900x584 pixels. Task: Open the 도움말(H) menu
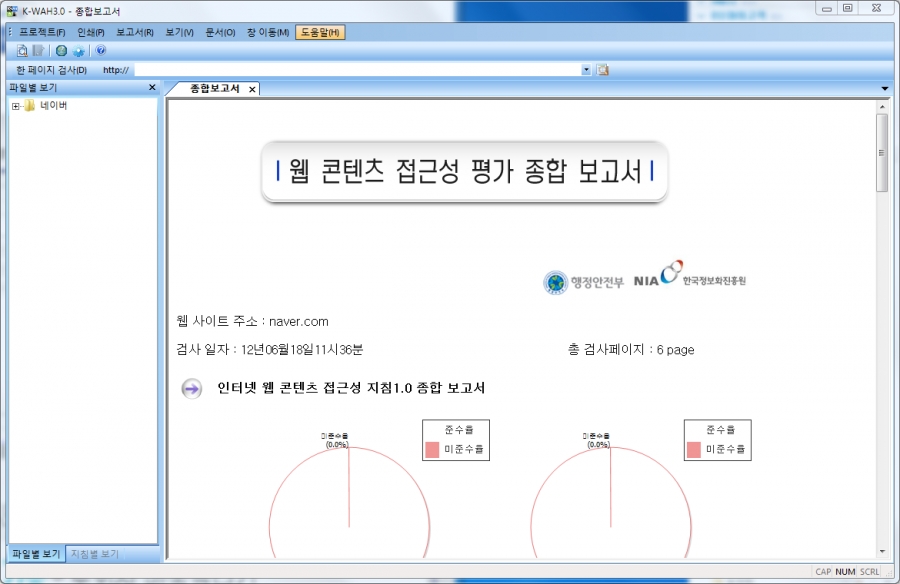(319, 33)
